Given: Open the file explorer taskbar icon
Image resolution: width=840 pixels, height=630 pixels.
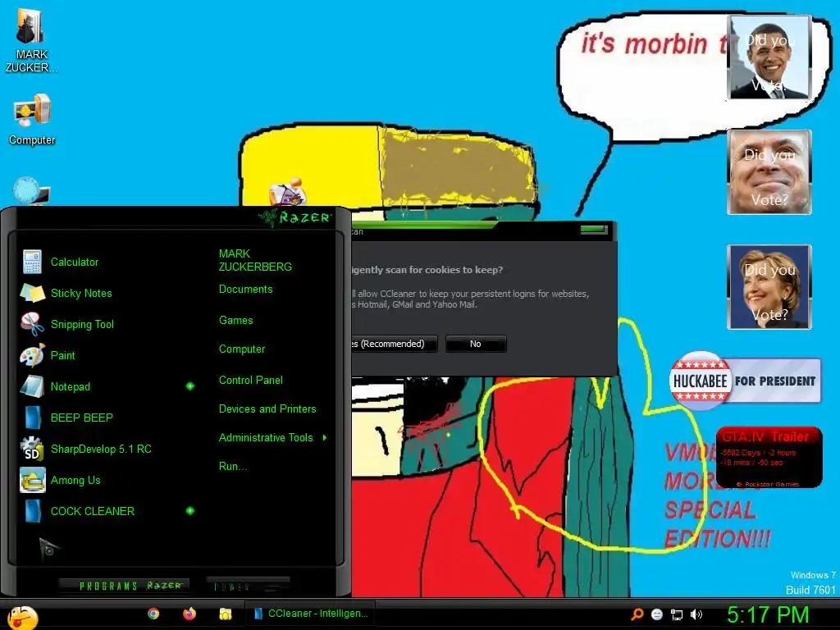Looking at the screenshot, I should click(x=226, y=614).
